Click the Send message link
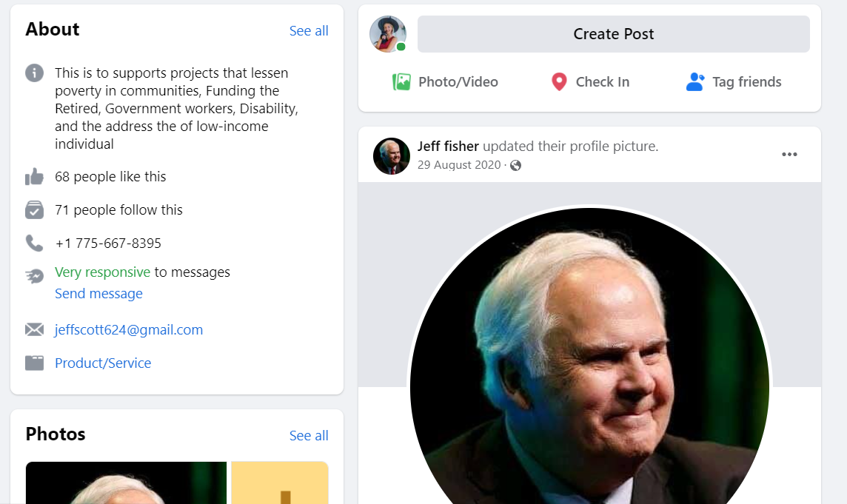This screenshot has width=847, height=504. coord(98,294)
